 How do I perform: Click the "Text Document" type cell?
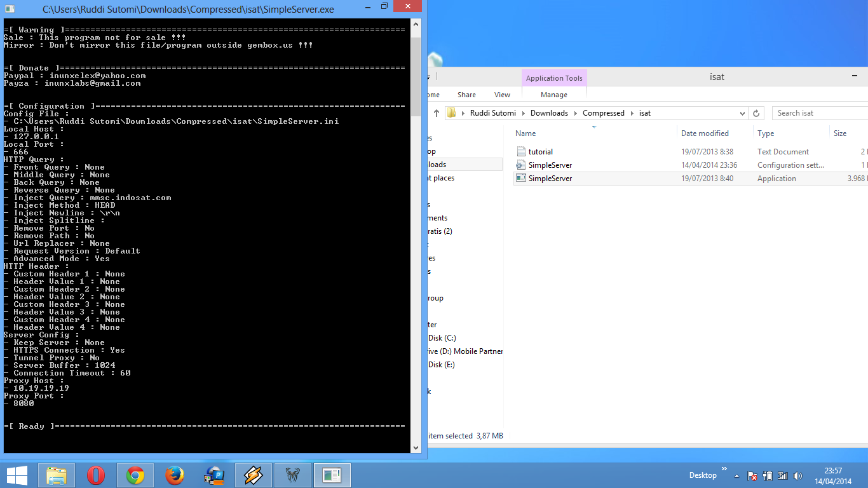tap(783, 152)
